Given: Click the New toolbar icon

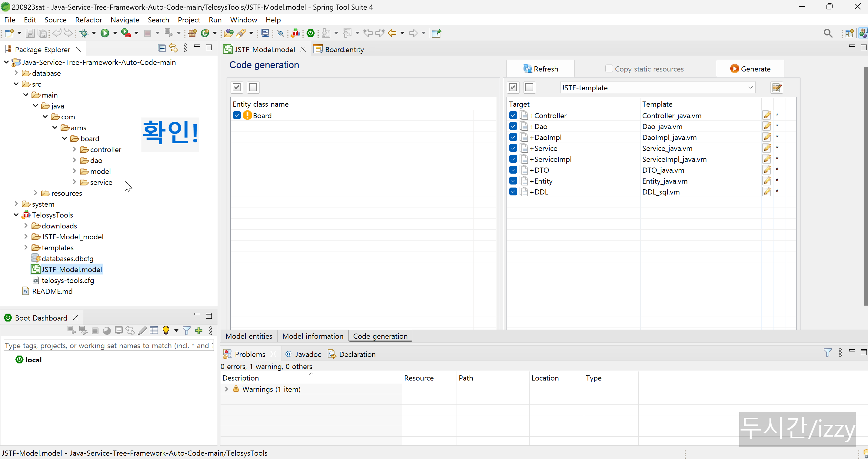Looking at the screenshot, I should [9, 33].
